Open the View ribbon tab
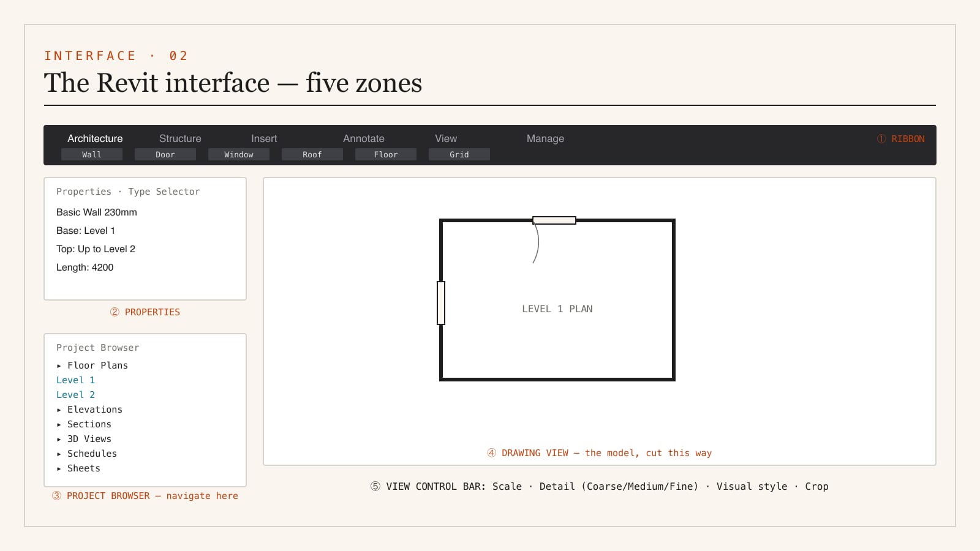Screen dimensions: 980x551 446,138
